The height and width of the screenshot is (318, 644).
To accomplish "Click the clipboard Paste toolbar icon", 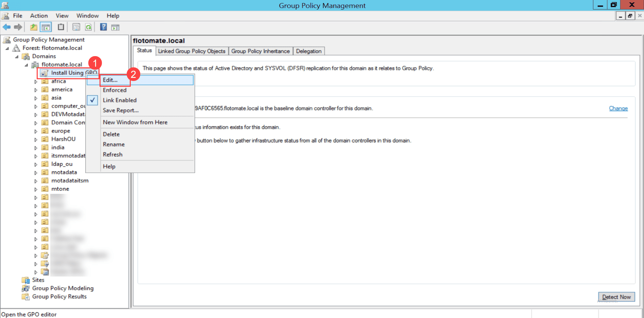I will click(x=61, y=27).
